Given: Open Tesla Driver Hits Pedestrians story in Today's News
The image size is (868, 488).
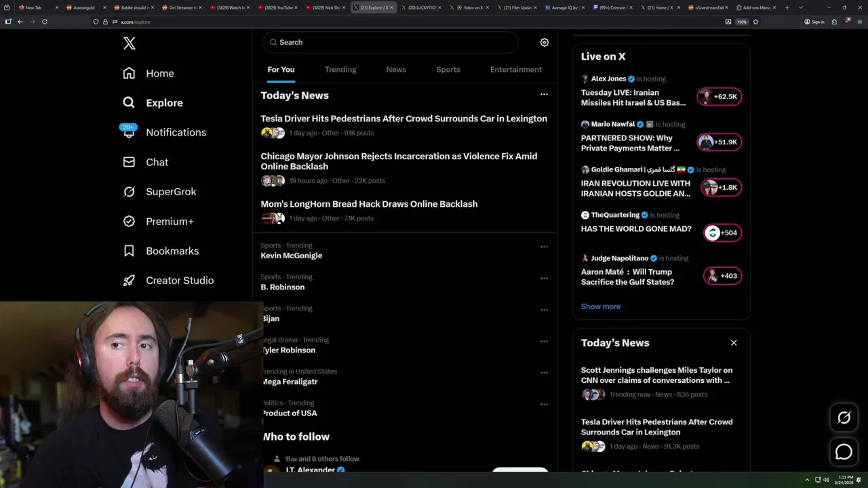Looking at the screenshot, I should 403,119.
